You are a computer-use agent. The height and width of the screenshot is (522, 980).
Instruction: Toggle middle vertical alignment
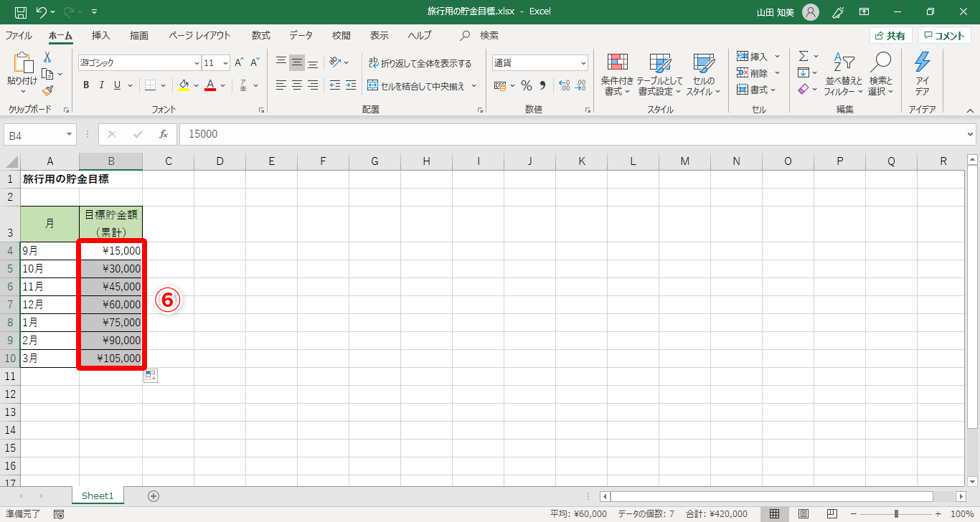tap(297, 62)
